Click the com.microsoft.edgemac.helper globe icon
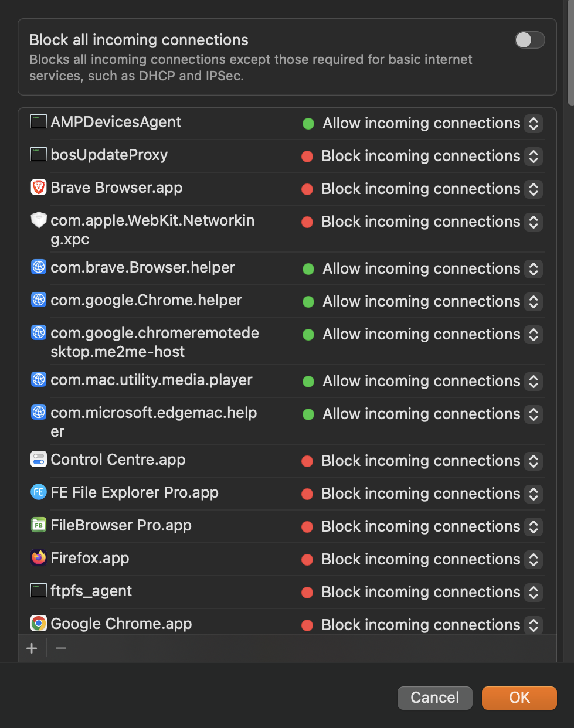 [x=39, y=413]
